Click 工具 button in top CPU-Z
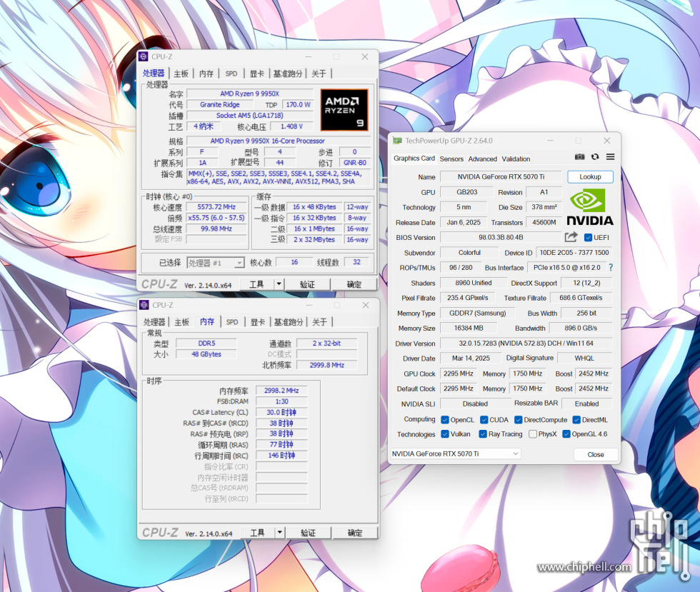Screen dimensions: 700x592 click(x=256, y=284)
